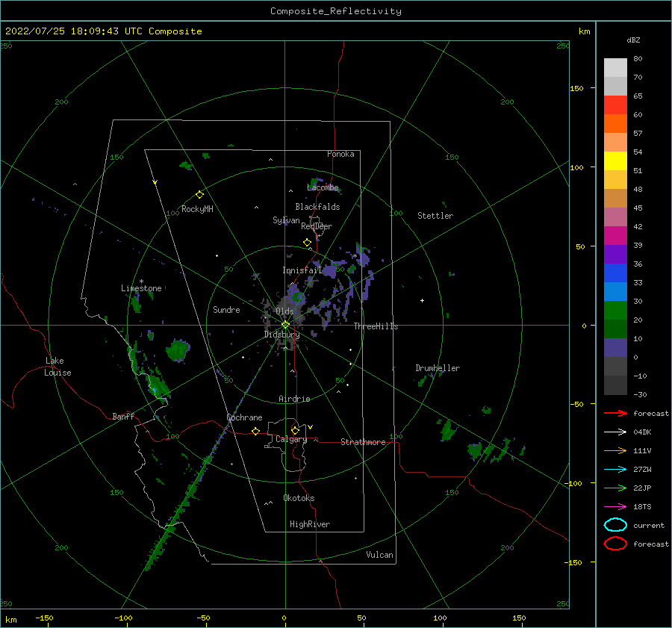Click the Innisfail label
Viewport: 672px width, 628px height.
click(302, 270)
